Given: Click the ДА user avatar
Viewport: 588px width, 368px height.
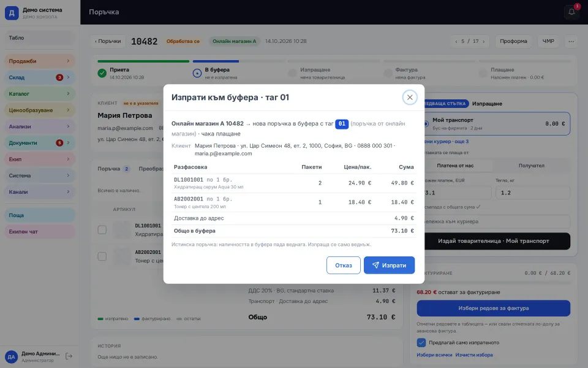Looking at the screenshot, I should point(11,357).
